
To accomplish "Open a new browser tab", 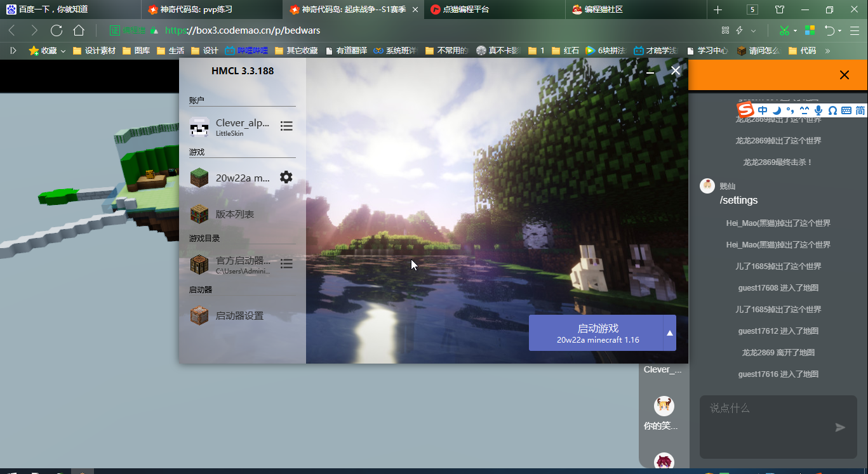I will tap(718, 10).
